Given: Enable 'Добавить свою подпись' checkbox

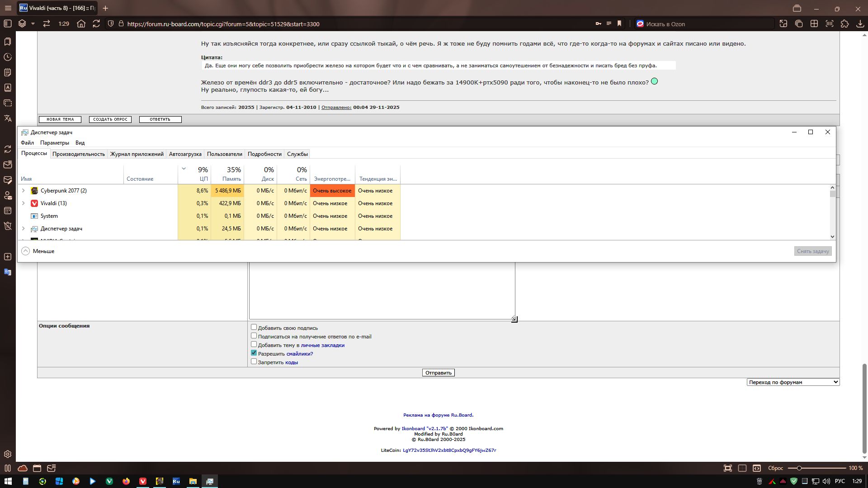Looking at the screenshot, I should tap(254, 327).
